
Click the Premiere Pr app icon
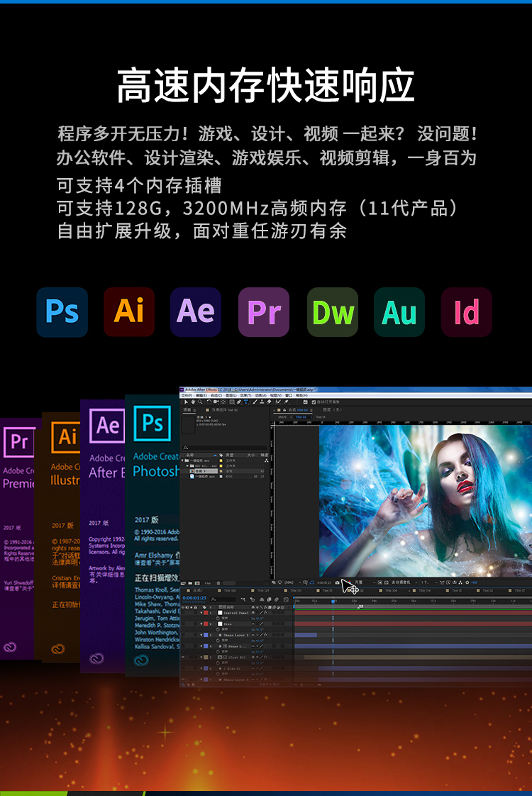[x=264, y=311]
